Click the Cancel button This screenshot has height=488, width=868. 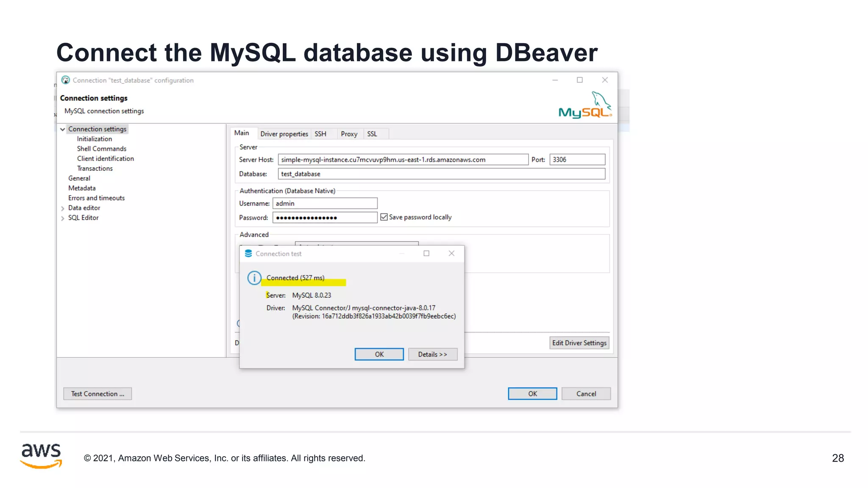pos(586,394)
